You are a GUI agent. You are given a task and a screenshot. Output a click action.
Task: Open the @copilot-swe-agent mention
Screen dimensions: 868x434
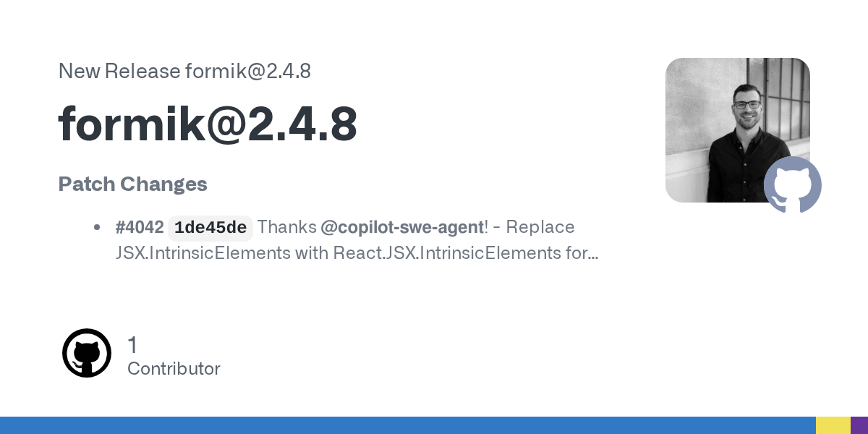[x=402, y=227]
